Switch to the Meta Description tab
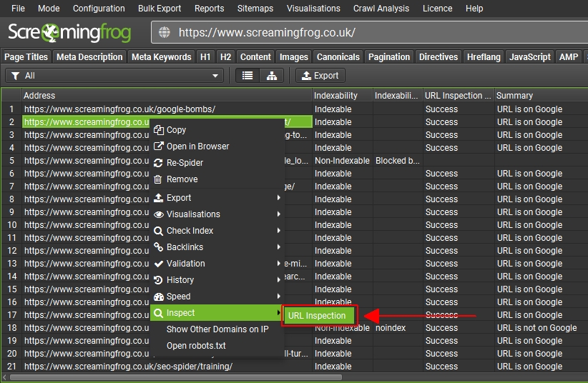 click(89, 57)
